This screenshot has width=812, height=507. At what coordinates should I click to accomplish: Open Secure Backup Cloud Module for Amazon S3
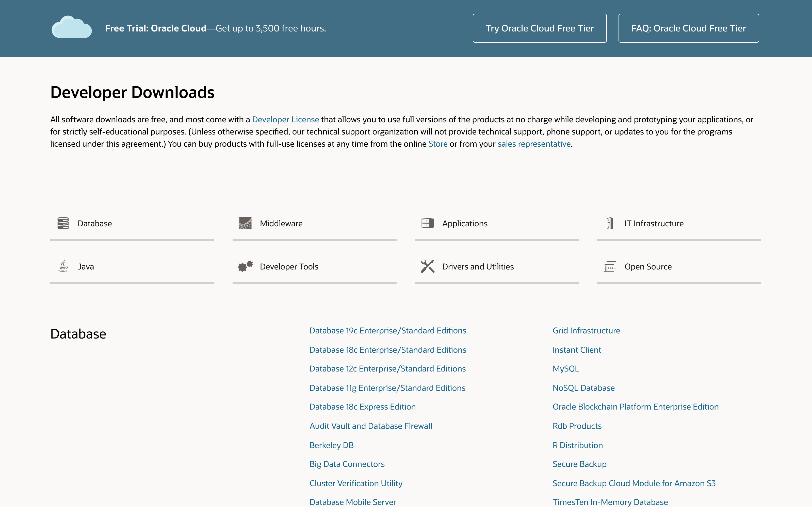pyautogui.click(x=634, y=483)
